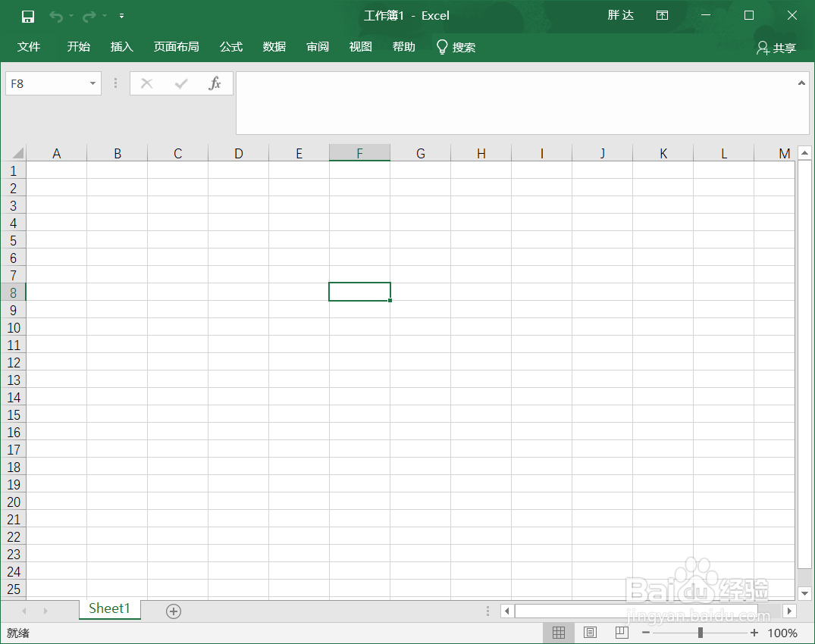815x644 pixels.
Task: Open the Undo history dropdown arrow
Action: tap(71, 16)
